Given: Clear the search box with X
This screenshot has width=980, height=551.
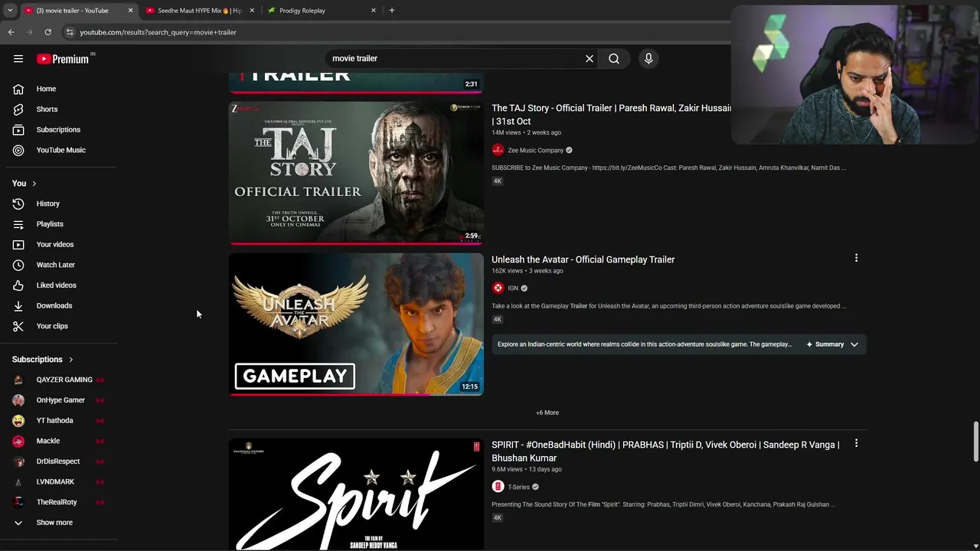Looking at the screenshot, I should pyautogui.click(x=590, y=58).
